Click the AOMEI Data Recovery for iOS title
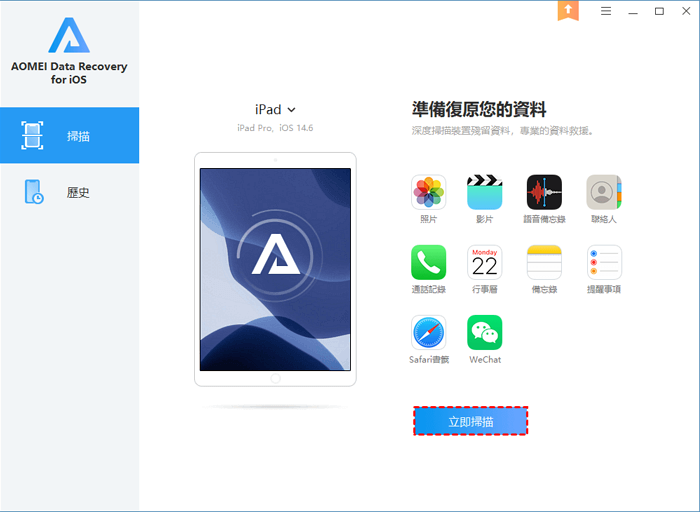Screen dimensions: 700x512 (69, 73)
